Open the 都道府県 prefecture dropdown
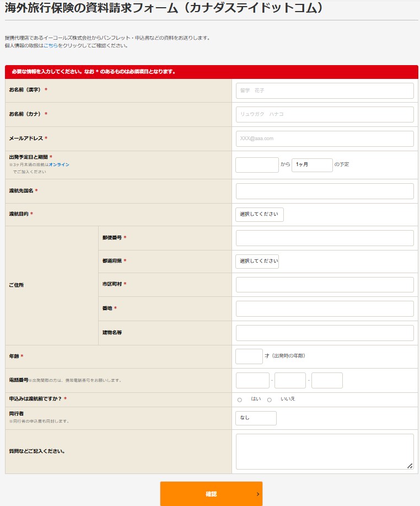Image resolution: width=420 pixels, height=506 pixels. pos(257,261)
